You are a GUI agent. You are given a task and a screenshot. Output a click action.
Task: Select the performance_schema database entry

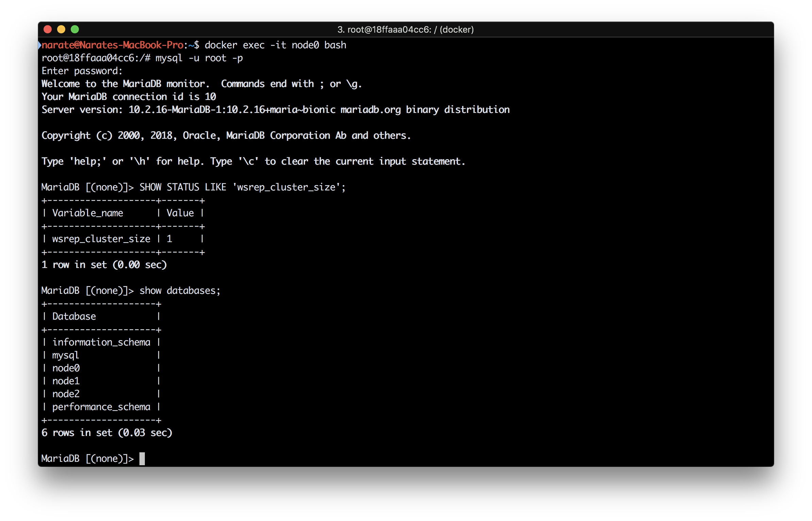click(101, 407)
